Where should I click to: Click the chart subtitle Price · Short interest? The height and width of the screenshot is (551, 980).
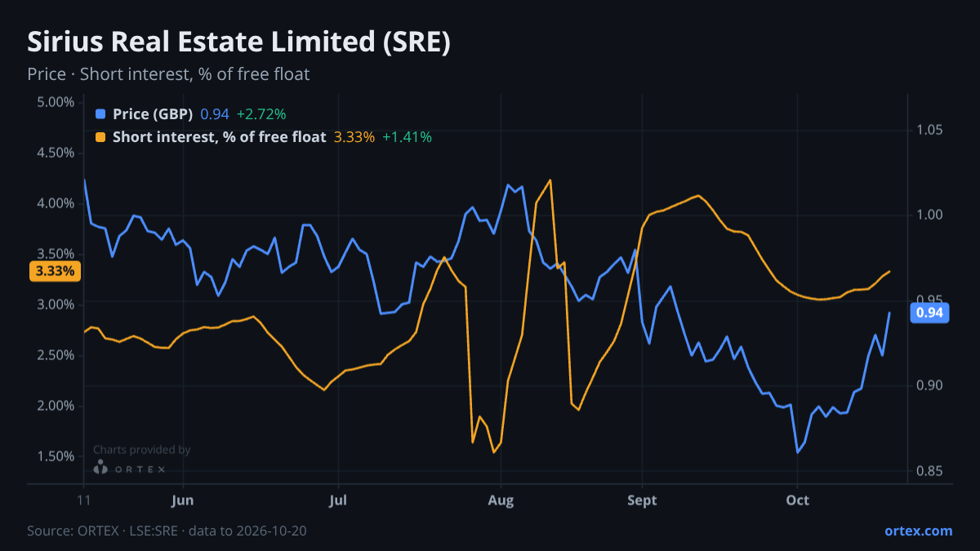168,74
